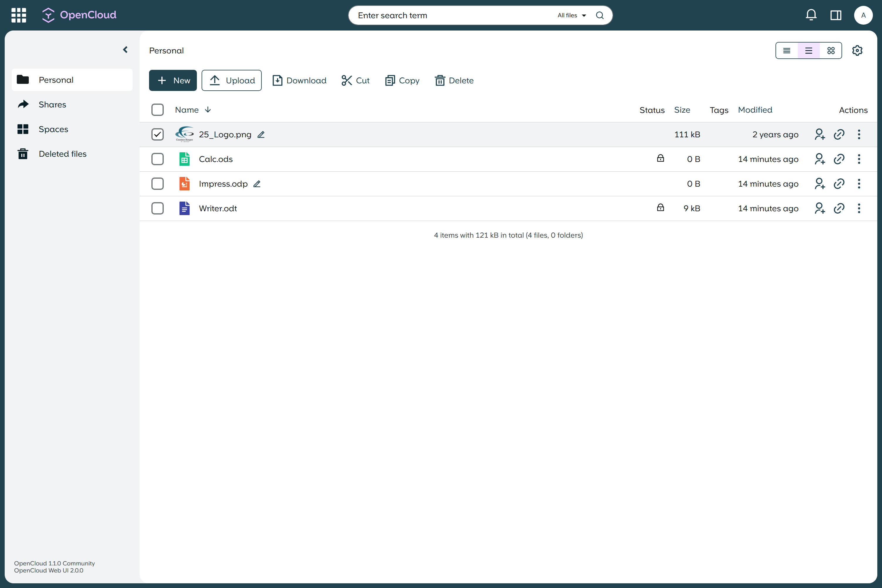882x588 pixels.
Task: Click the Writer.odt document icon
Action: click(185, 208)
